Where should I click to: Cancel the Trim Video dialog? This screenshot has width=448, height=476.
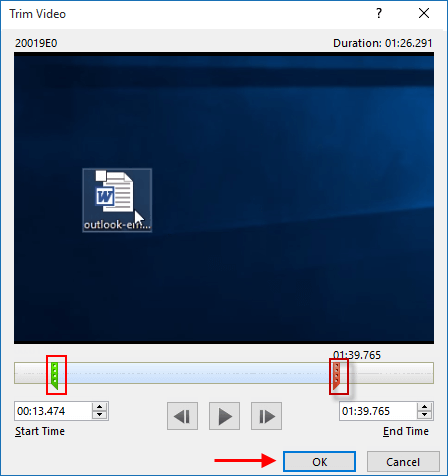pyautogui.click(x=403, y=462)
